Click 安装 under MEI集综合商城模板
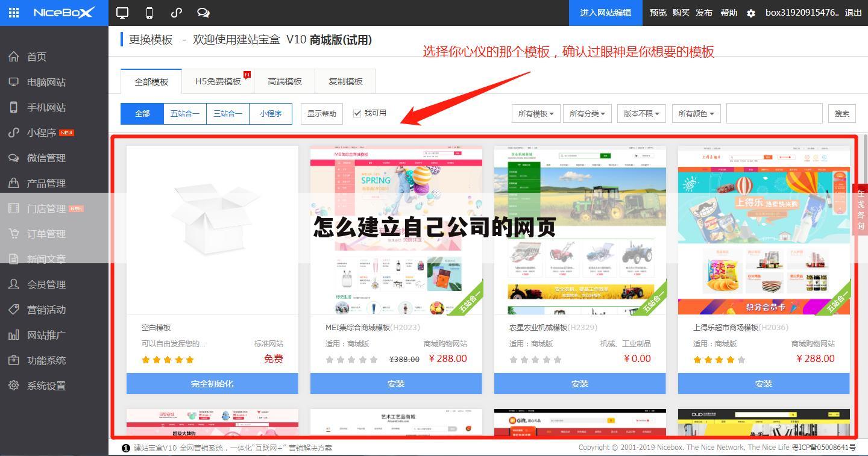 click(x=395, y=383)
